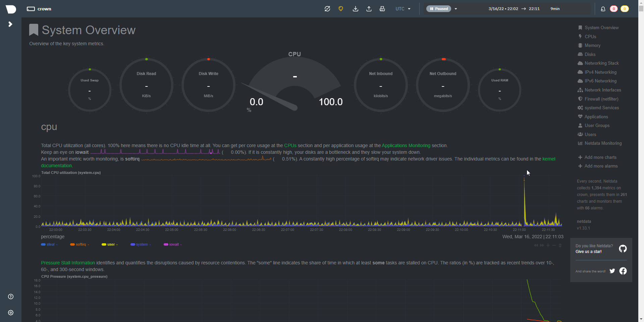This screenshot has height=322, width=644.
Task: Click the alarm bell icon
Action: (x=603, y=9)
